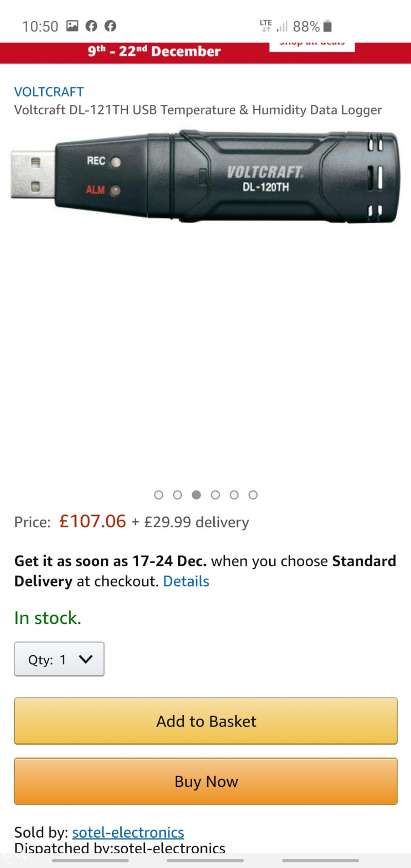Open sotel-electronics seller link
This screenshot has width=411, height=868.
click(x=128, y=832)
